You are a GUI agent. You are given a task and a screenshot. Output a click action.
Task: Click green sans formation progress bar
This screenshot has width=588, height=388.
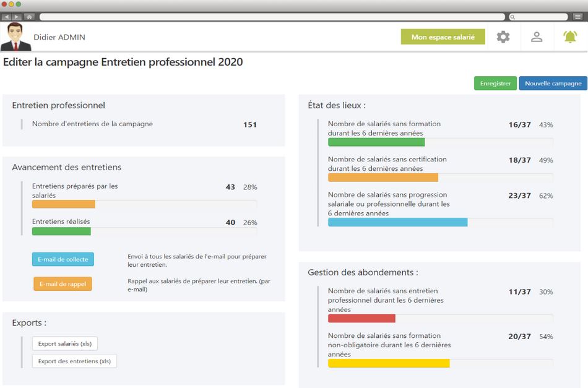pos(376,142)
